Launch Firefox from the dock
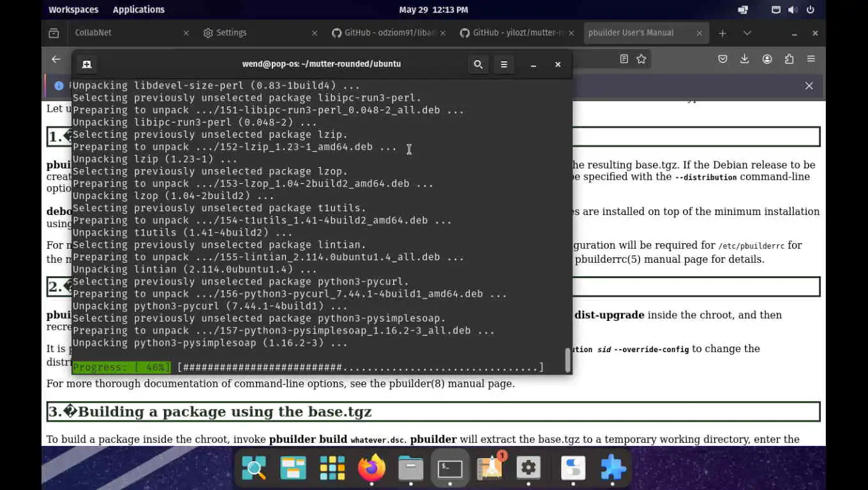Image resolution: width=868 pixels, height=490 pixels. (371, 468)
